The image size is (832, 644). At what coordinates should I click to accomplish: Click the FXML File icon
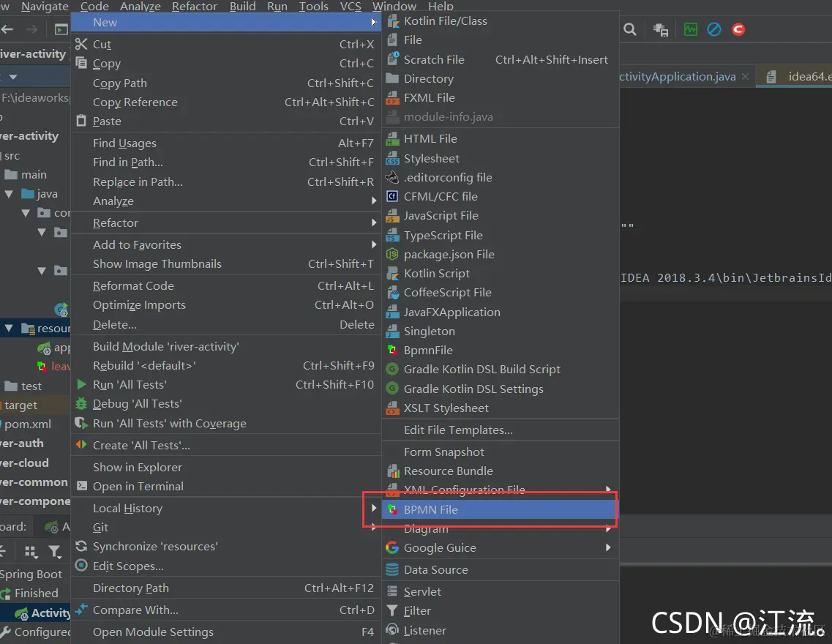393,98
